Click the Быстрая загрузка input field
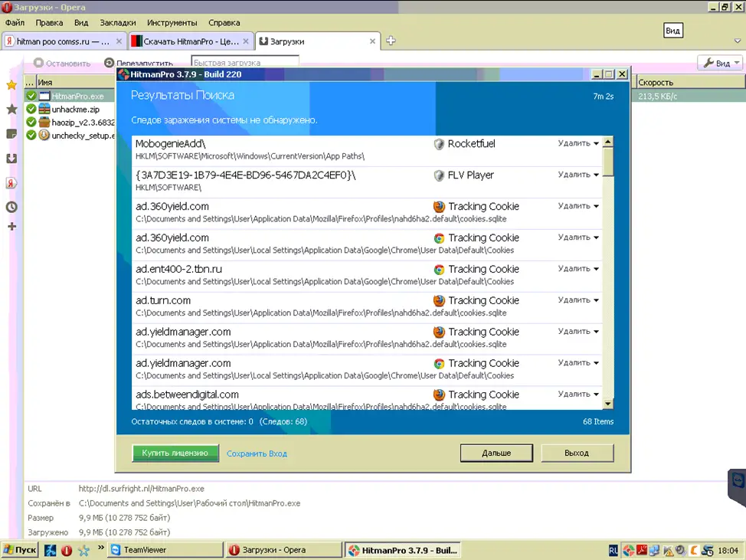This screenshot has height=560, width=746. click(245, 63)
